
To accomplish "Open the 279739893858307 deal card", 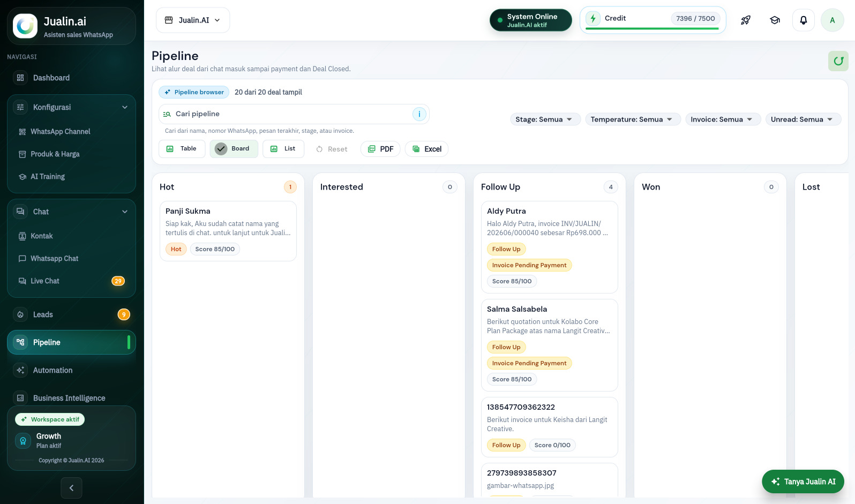I will [550, 480].
